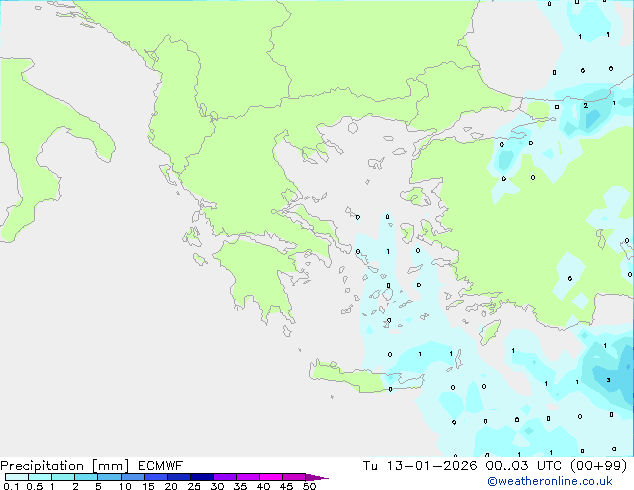Click the '25' legend label
This screenshot has width=634, height=490.
194,486
